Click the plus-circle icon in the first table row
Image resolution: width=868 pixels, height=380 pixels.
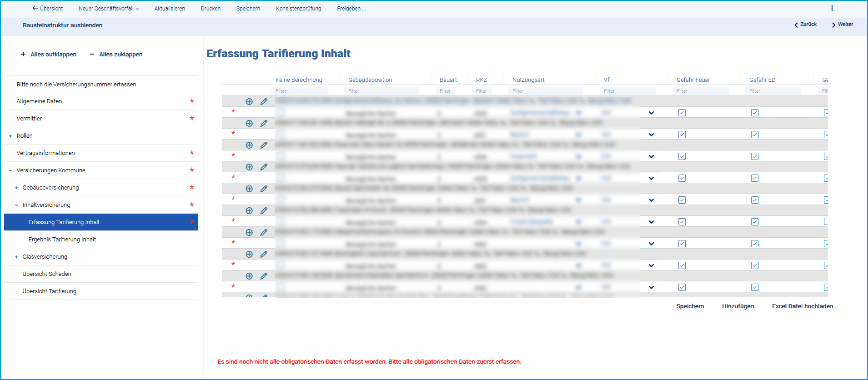click(x=249, y=101)
